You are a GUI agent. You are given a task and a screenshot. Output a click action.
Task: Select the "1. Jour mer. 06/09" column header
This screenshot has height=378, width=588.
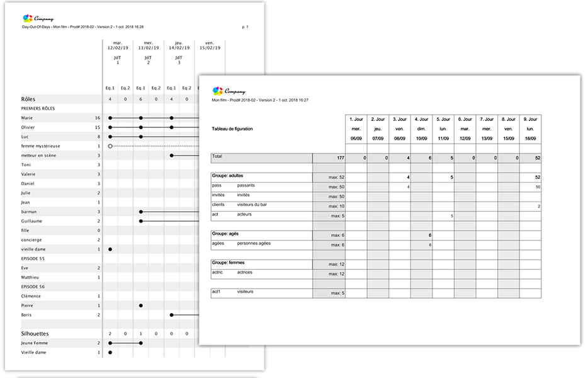[356, 129]
